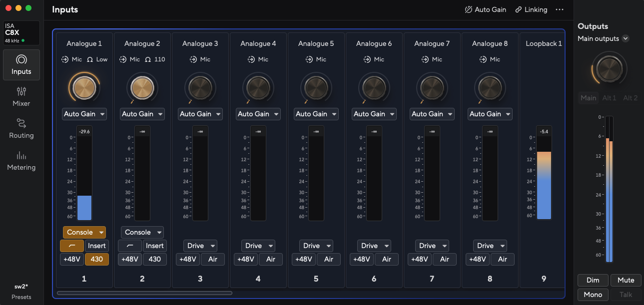Open Console dropdown on channel 2
The width and height of the screenshot is (644, 305).
(x=142, y=232)
